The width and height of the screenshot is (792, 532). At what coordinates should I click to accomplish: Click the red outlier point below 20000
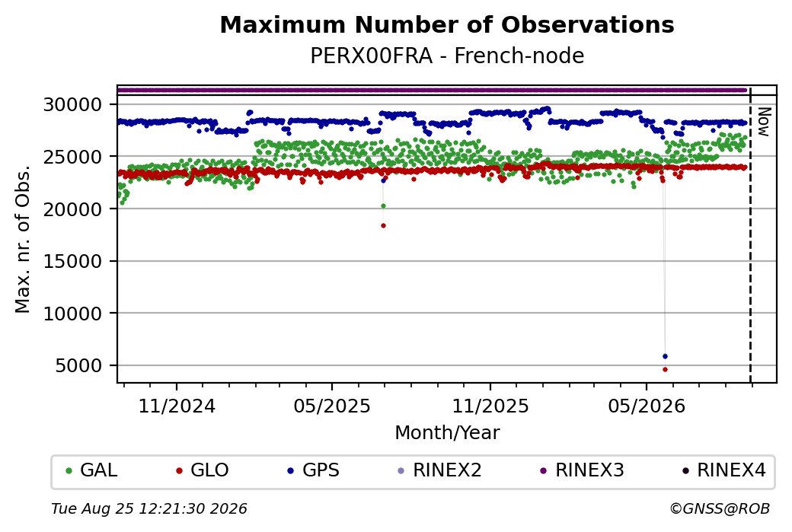383,225
